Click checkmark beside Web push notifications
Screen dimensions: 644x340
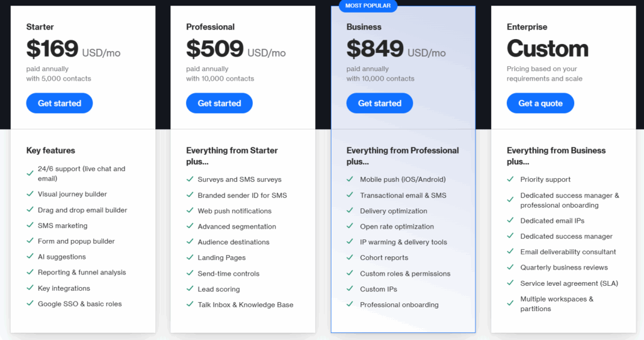point(190,211)
